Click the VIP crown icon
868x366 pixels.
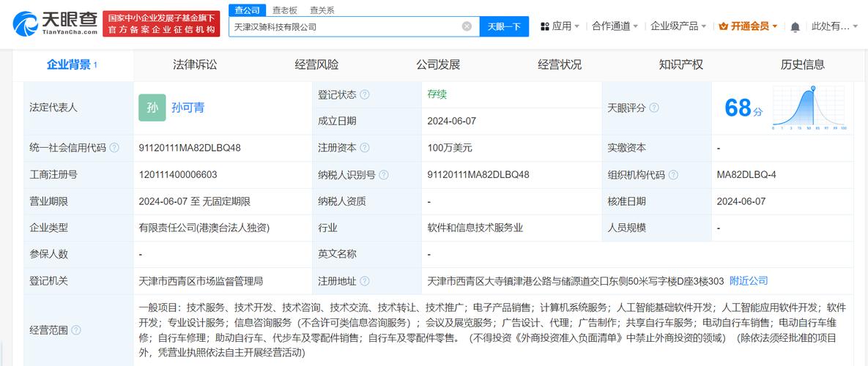pyautogui.click(x=723, y=26)
